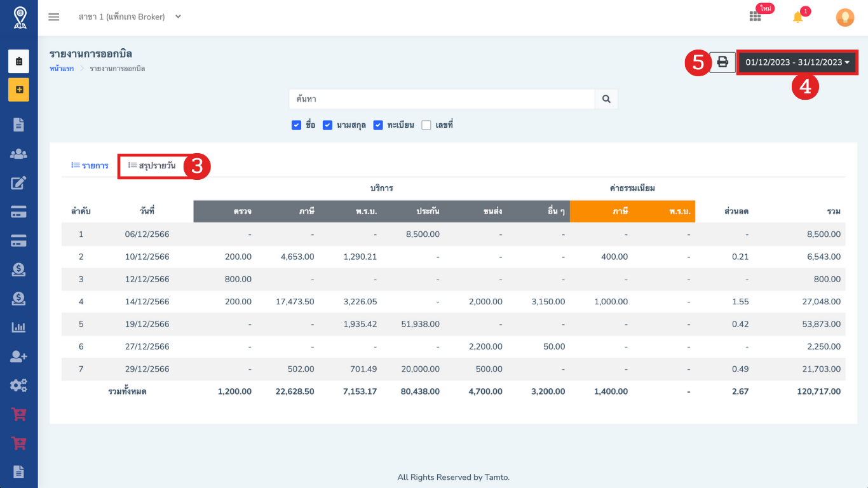Click the 21,703.00 row total
Screen dimensions: 868x488
pos(821,369)
